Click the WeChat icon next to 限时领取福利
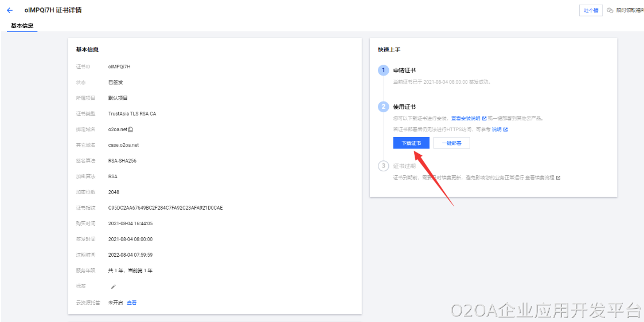The width and height of the screenshot is (644, 322). pos(610,10)
